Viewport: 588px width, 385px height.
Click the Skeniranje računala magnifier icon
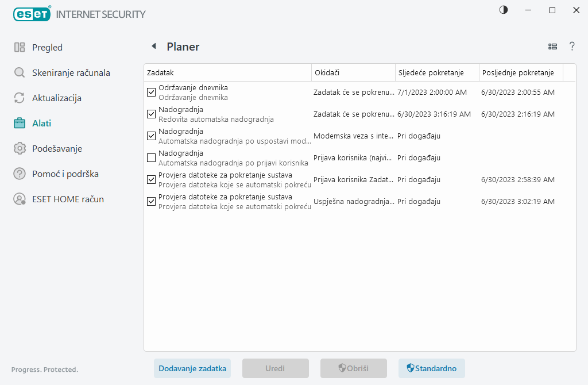point(20,73)
